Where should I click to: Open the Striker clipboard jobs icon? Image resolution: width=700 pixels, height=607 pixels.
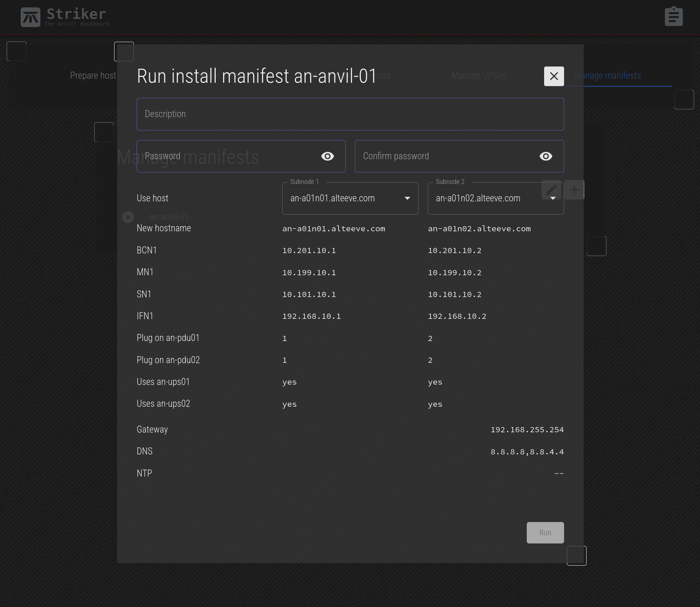click(674, 17)
